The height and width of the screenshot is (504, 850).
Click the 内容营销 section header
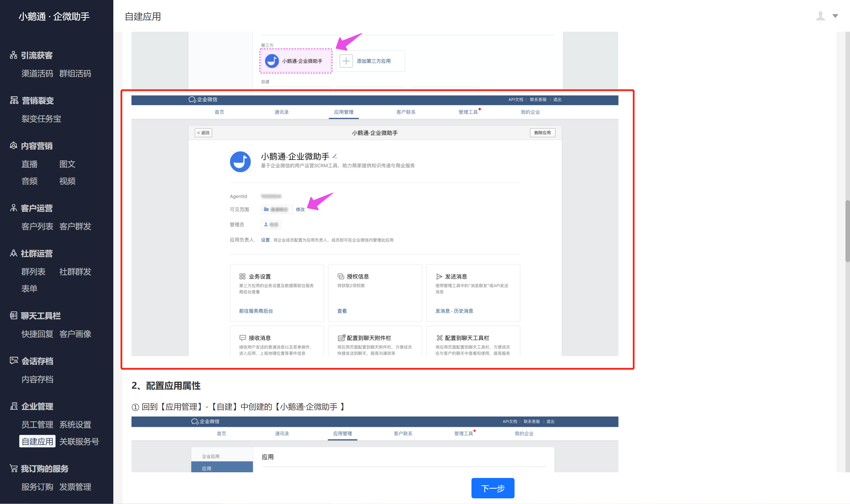(x=37, y=146)
